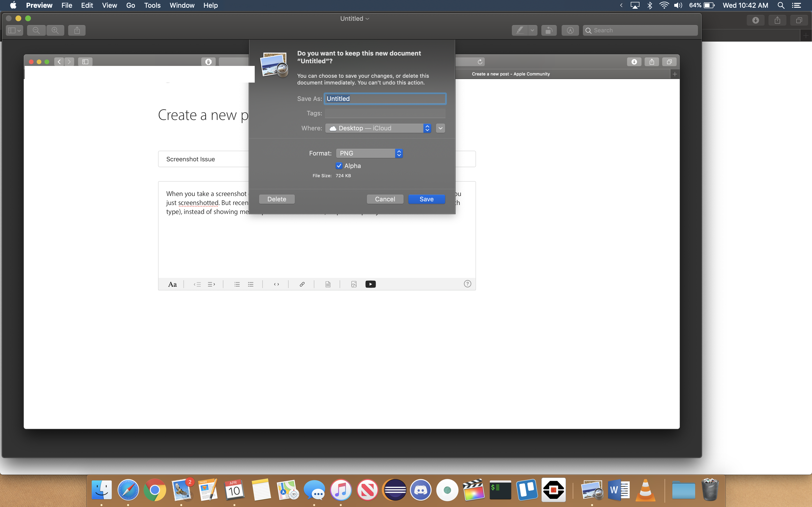Click the Delete button

[277, 199]
